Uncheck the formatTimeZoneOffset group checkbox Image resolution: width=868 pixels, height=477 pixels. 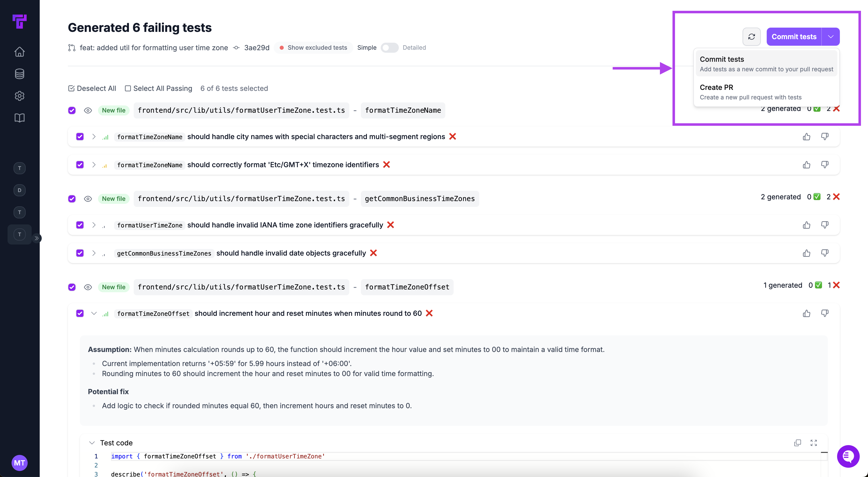pyautogui.click(x=72, y=287)
